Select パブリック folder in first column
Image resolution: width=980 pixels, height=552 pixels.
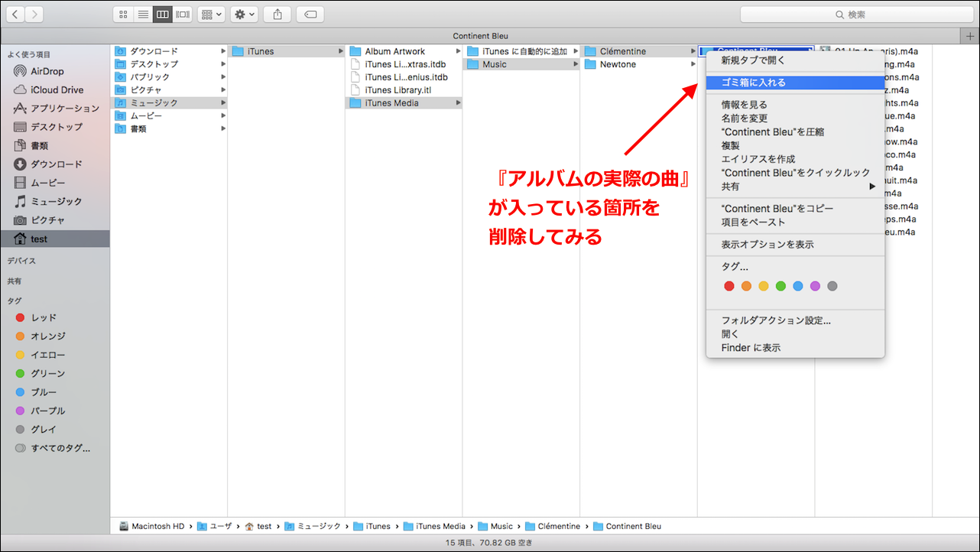click(x=169, y=77)
